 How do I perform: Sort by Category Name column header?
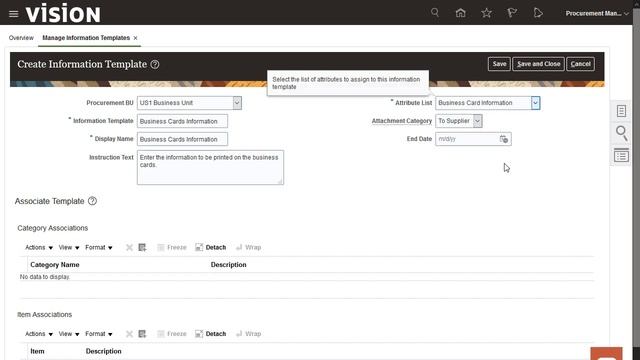tap(55, 264)
